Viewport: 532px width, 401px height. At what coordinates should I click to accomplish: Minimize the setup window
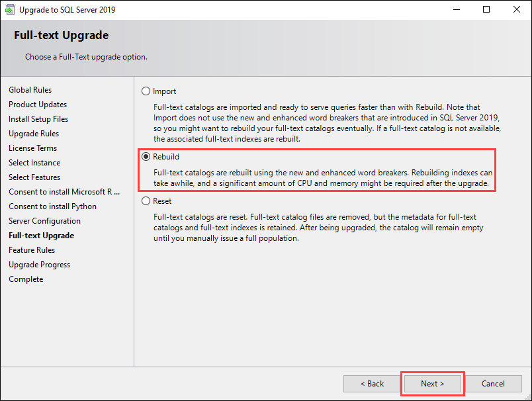456,10
